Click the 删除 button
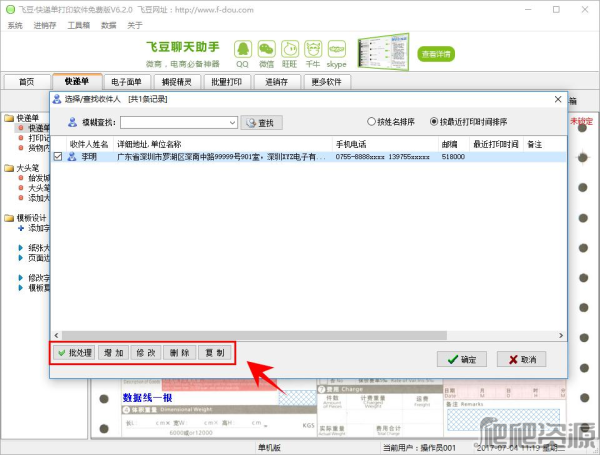The image size is (600, 455). tap(179, 352)
